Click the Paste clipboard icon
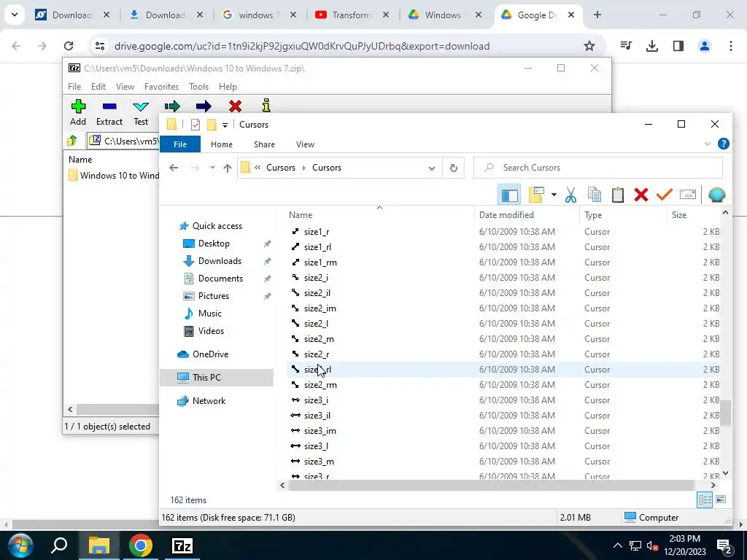747x560 pixels. 617,194
